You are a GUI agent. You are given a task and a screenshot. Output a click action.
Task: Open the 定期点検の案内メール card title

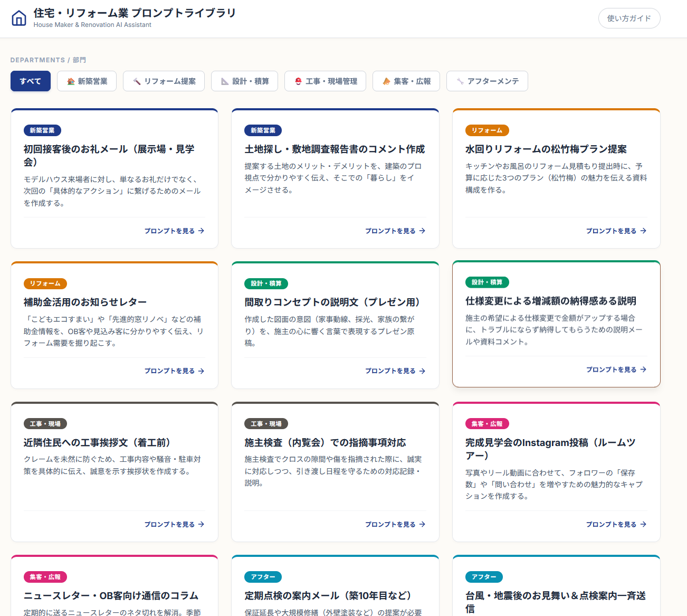[x=328, y=595]
